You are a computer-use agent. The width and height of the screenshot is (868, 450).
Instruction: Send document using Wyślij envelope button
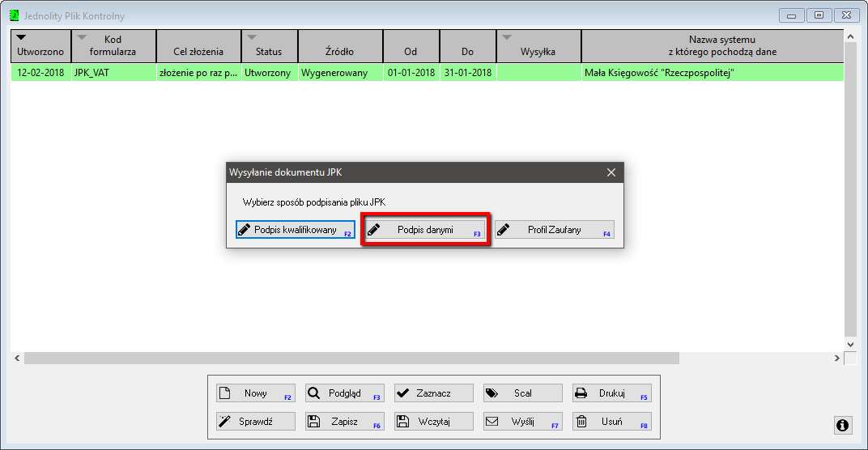pos(522,421)
